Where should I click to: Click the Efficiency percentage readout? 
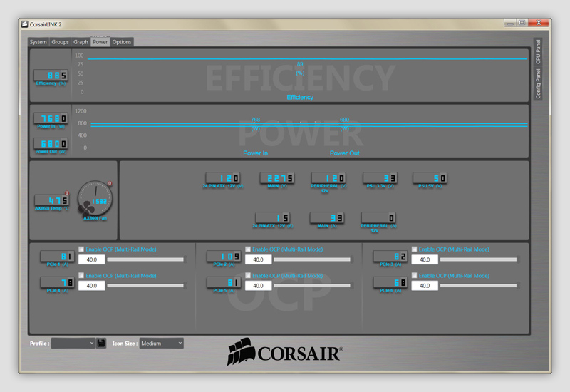pos(51,76)
